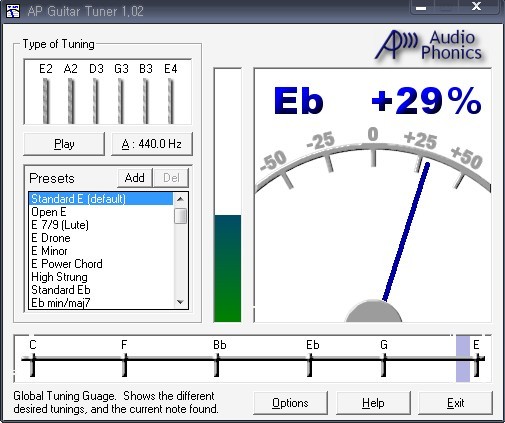505x423 pixels.
Task: Click the presets scrollbar thumb
Action: (x=180, y=216)
